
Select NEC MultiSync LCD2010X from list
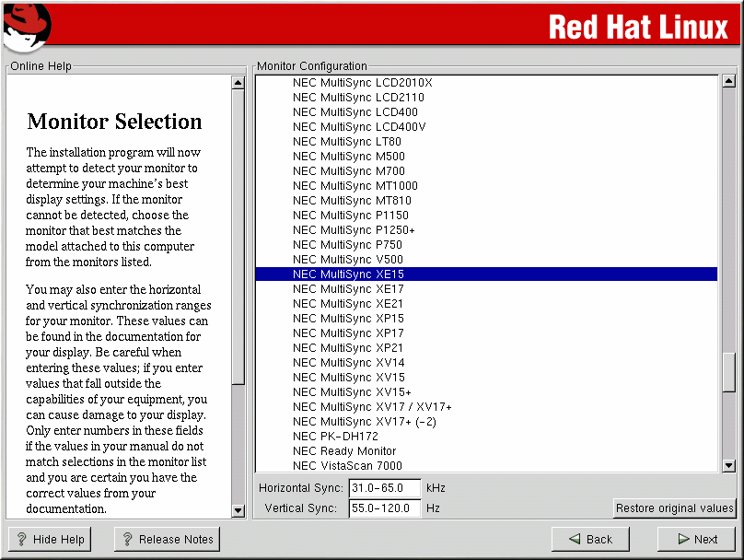point(362,83)
